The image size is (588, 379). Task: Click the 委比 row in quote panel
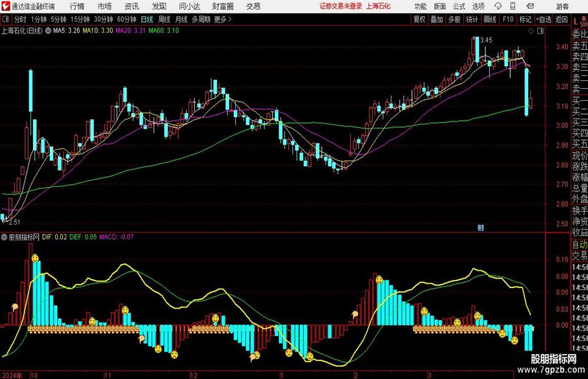pyautogui.click(x=580, y=34)
